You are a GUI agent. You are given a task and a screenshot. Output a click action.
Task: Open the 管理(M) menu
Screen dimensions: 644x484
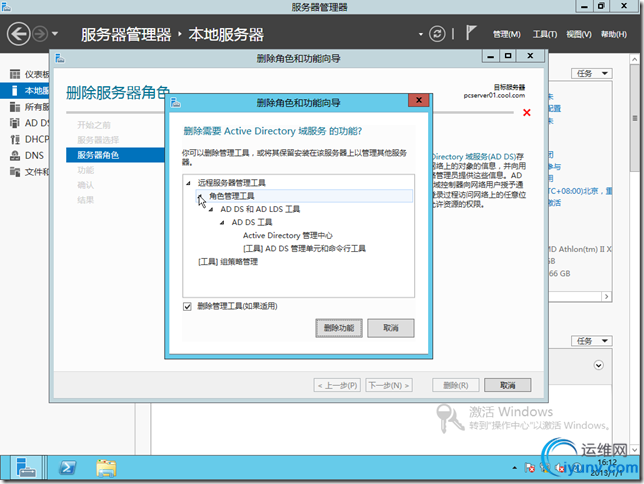(x=506, y=35)
